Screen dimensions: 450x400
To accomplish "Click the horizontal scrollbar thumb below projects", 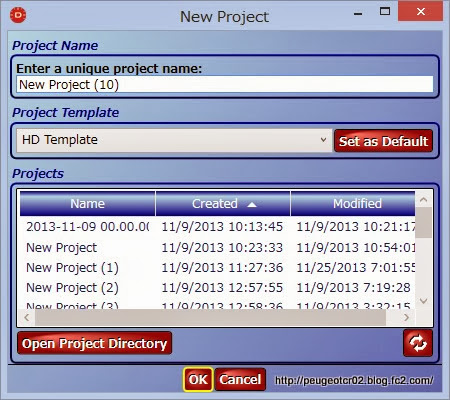I will [x=210, y=317].
